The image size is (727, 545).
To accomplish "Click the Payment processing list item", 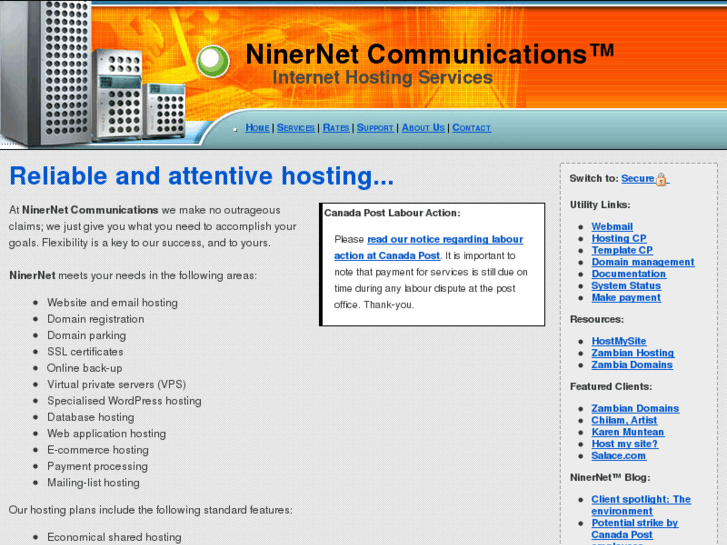I will click(x=97, y=466).
